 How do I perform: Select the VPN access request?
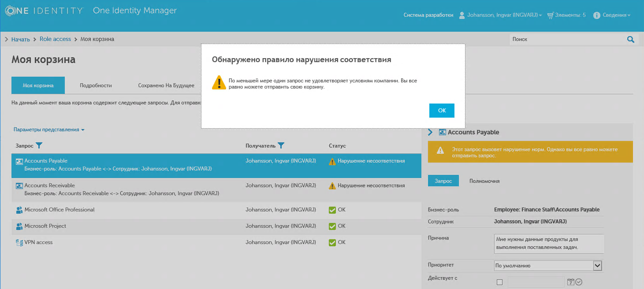38,242
